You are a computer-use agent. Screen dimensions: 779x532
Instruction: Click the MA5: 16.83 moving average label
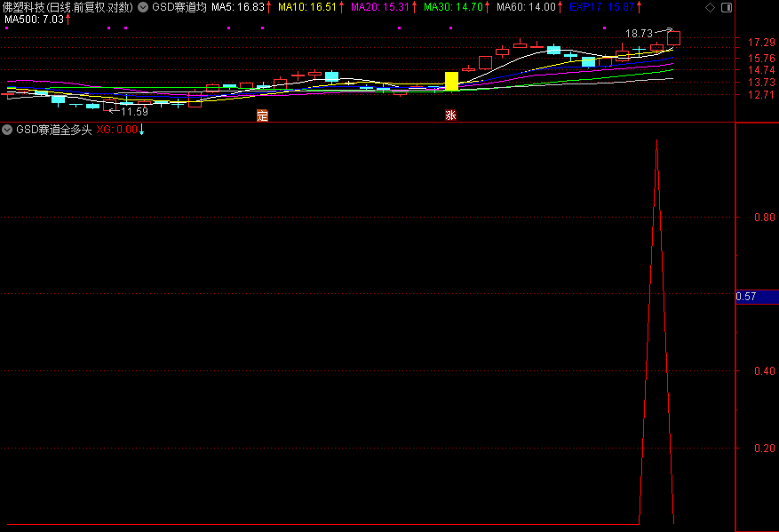[237, 7]
